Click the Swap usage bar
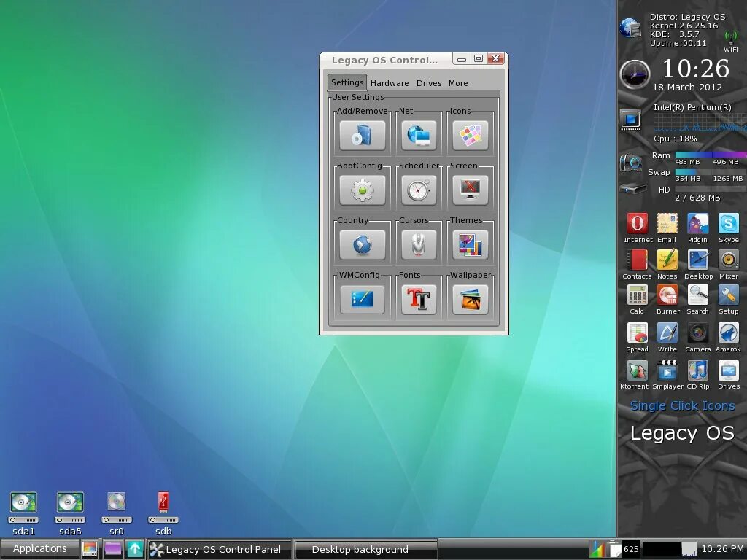Image resolution: width=747 pixels, height=560 pixels. [711, 172]
